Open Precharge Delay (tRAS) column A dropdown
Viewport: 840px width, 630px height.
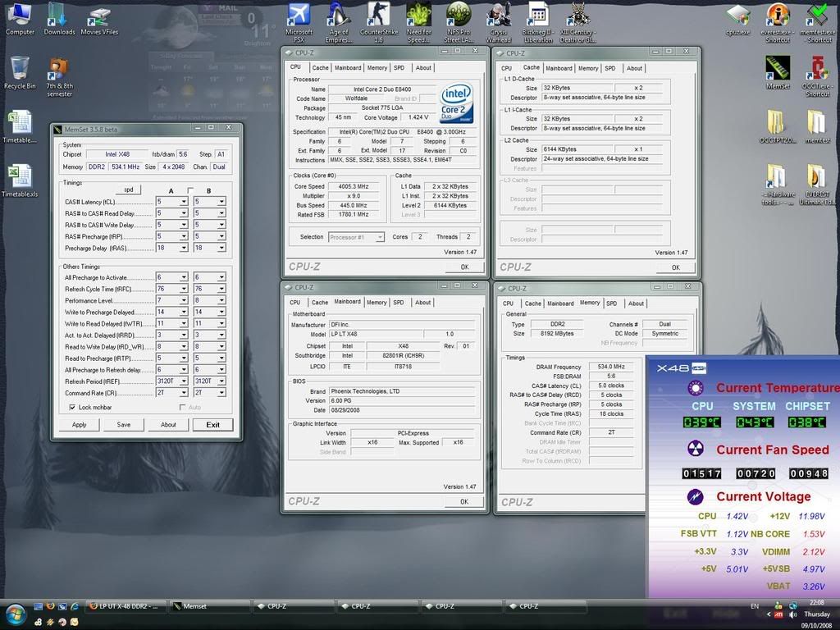184,248
